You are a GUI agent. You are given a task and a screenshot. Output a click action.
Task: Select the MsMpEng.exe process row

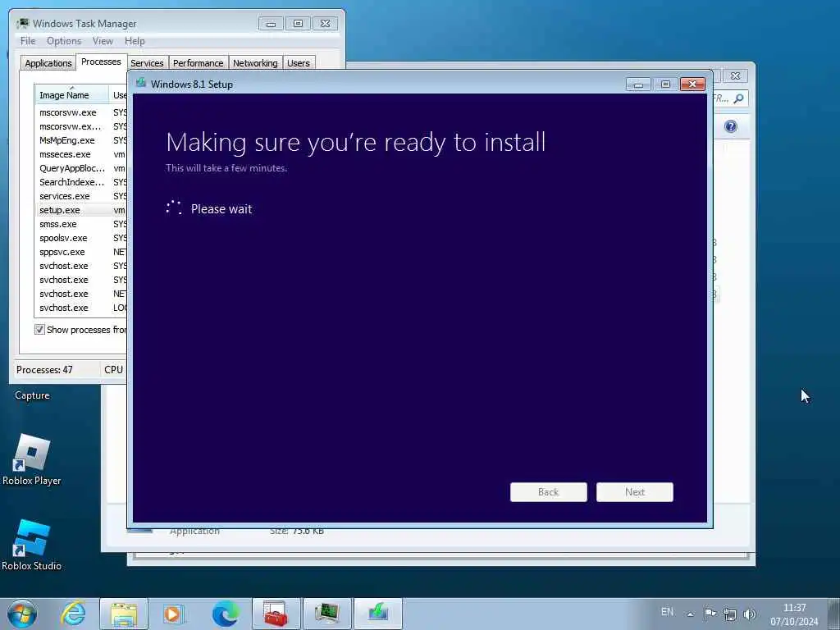(80, 140)
